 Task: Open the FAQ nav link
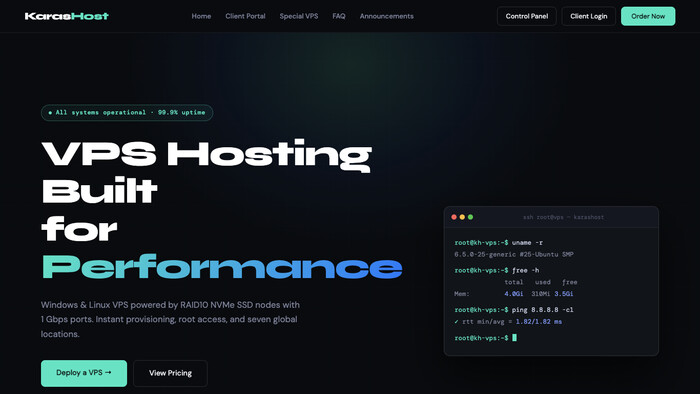point(339,16)
